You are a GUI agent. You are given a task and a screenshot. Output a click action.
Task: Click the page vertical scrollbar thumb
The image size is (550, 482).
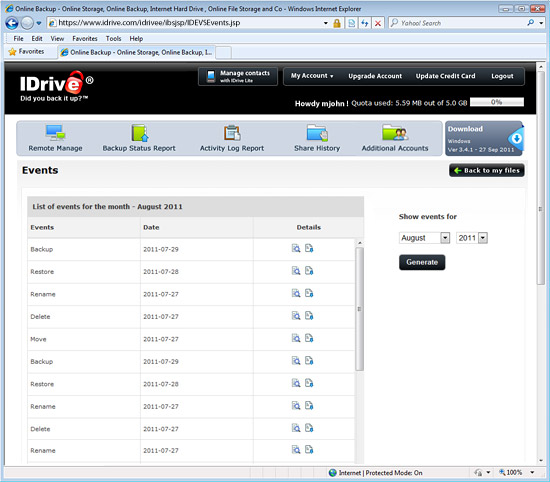coord(541,177)
